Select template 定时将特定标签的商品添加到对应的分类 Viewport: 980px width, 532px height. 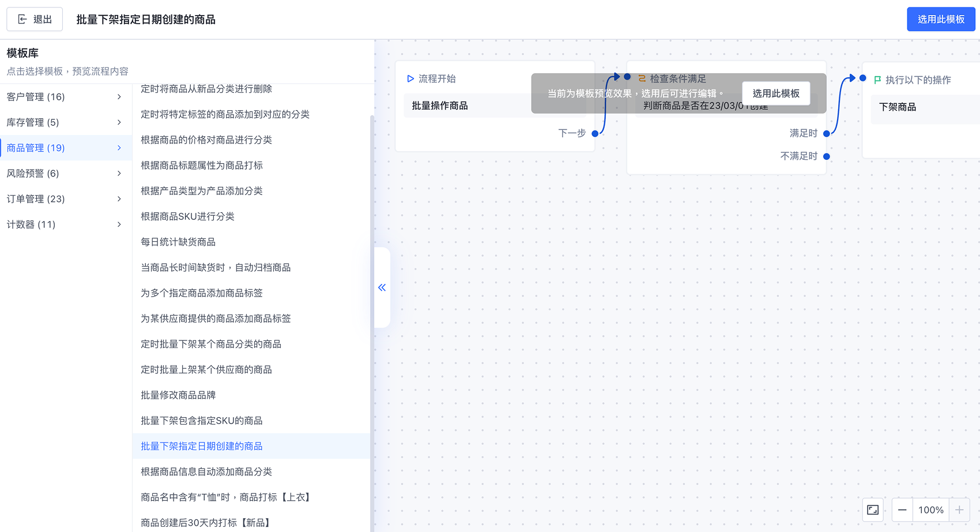point(251,114)
